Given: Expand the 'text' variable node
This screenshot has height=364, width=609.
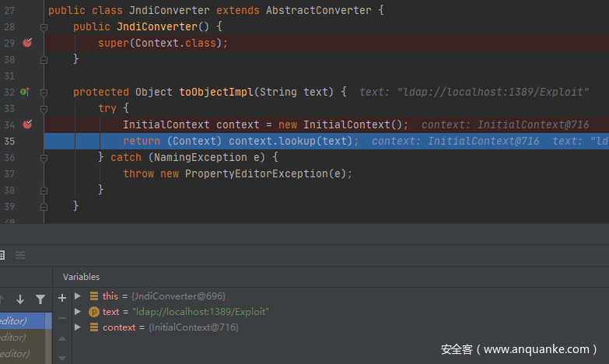Looking at the screenshot, I should [x=78, y=312].
